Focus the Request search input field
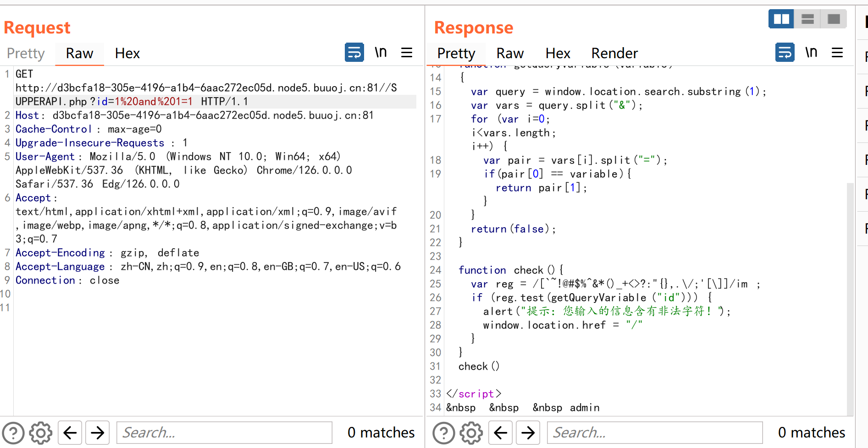The height and width of the screenshot is (448, 868). point(224,432)
